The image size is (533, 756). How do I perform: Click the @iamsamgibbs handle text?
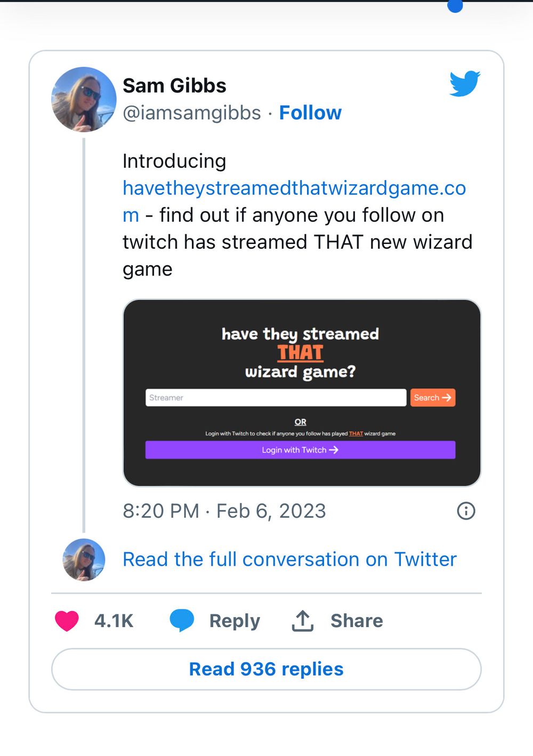[x=192, y=113]
